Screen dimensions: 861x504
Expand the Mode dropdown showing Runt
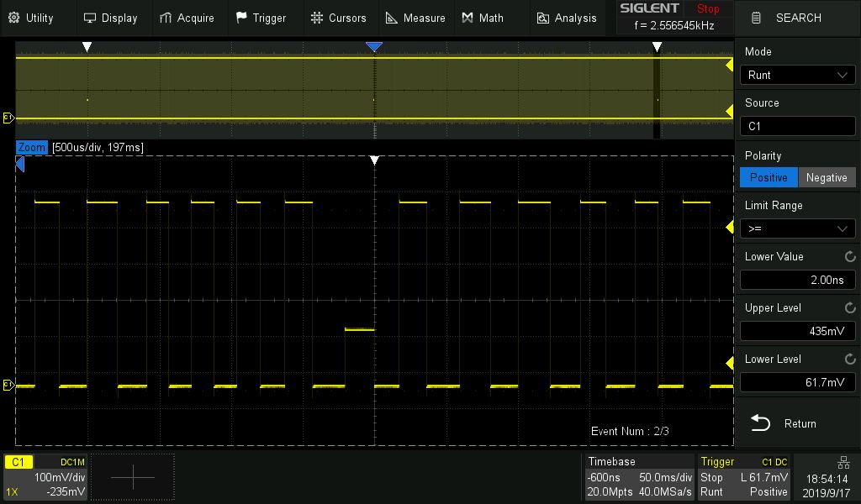tap(797, 75)
